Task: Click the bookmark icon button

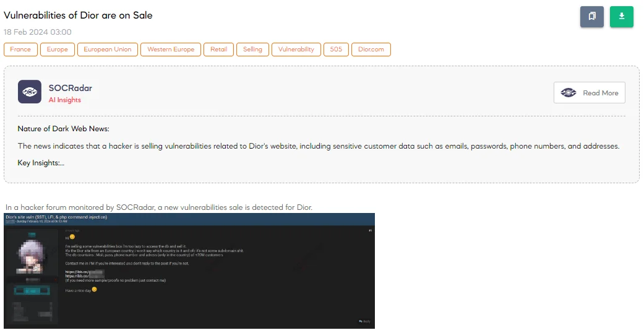Action: point(592,17)
